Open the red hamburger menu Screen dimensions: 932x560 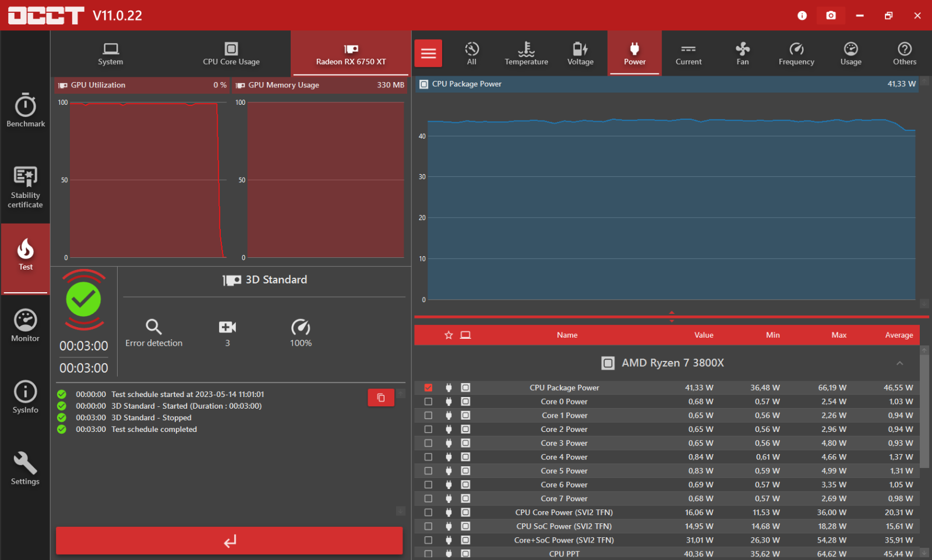(x=429, y=54)
